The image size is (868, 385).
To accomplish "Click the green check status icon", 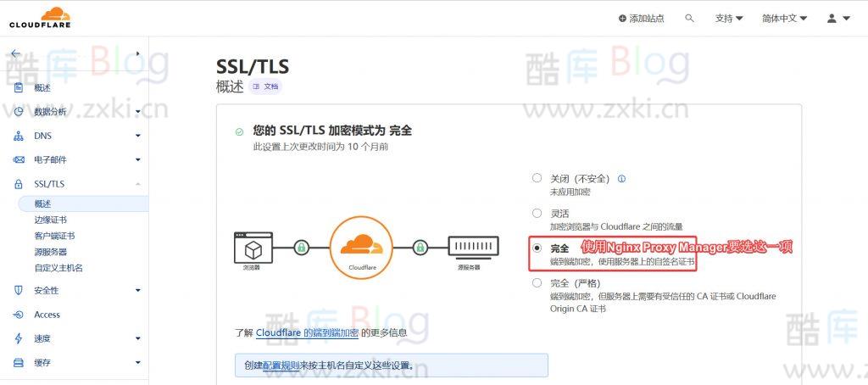I will click(239, 131).
